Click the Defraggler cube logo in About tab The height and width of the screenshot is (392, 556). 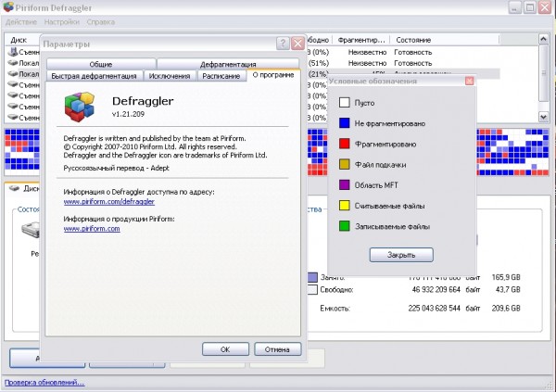[x=80, y=107]
